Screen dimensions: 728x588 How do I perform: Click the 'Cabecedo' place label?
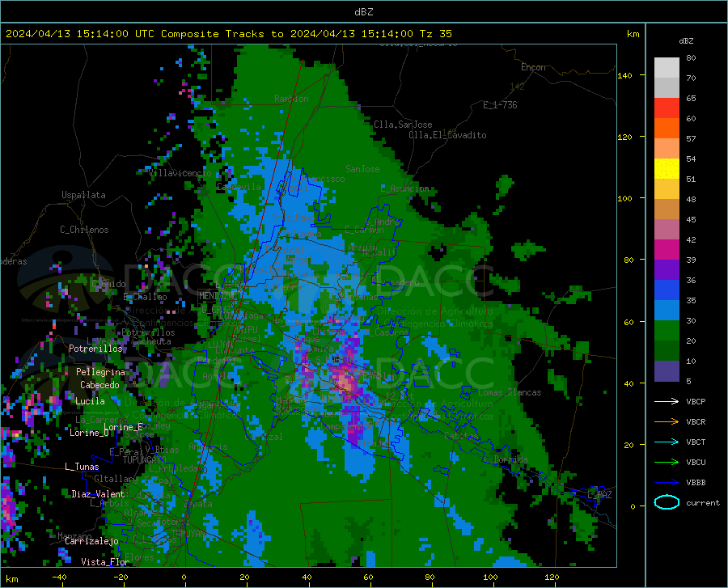pyautogui.click(x=99, y=385)
